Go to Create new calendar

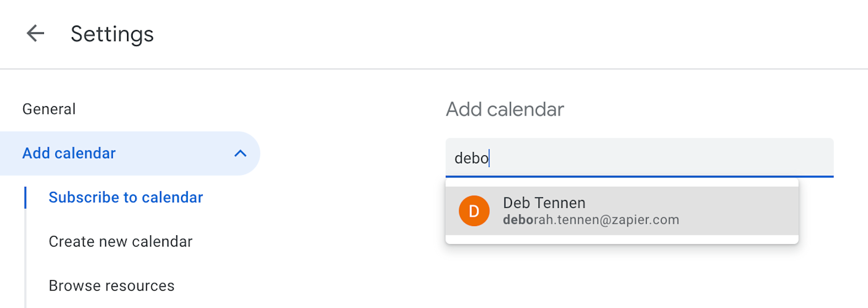(x=120, y=242)
